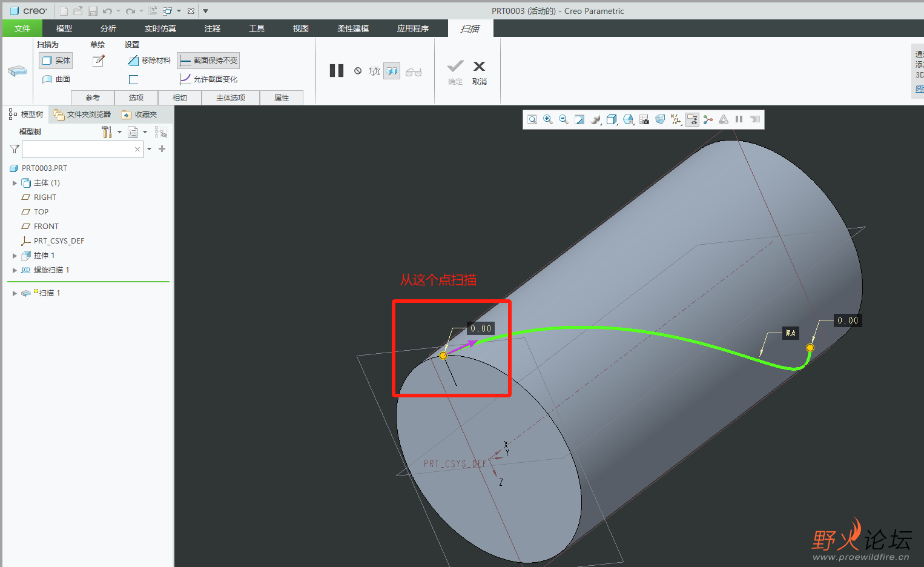Open the Redo history dropdown arrow
The image size is (924, 567).
141,11
